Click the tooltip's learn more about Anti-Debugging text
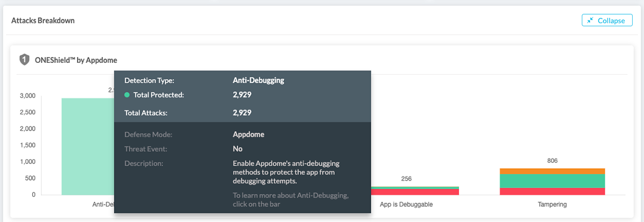The image size is (644, 222). point(290,200)
